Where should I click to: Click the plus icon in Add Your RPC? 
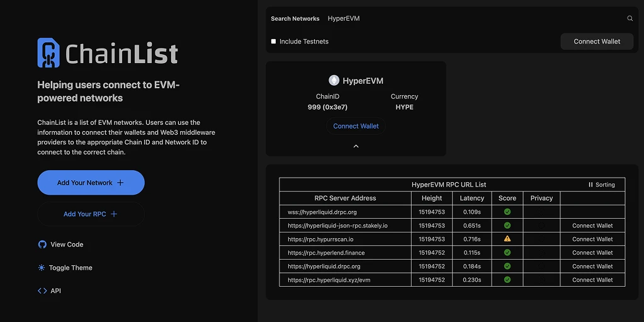click(x=114, y=214)
